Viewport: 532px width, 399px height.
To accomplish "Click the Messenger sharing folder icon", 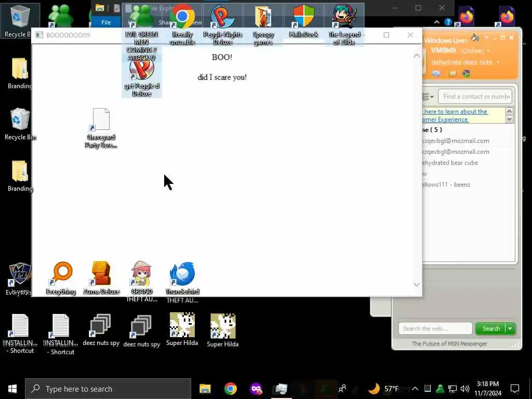I will tap(453, 74).
